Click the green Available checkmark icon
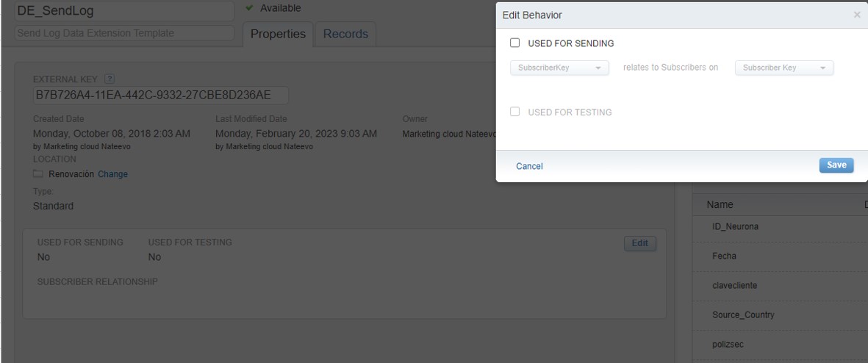The height and width of the screenshot is (363, 868). [250, 8]
